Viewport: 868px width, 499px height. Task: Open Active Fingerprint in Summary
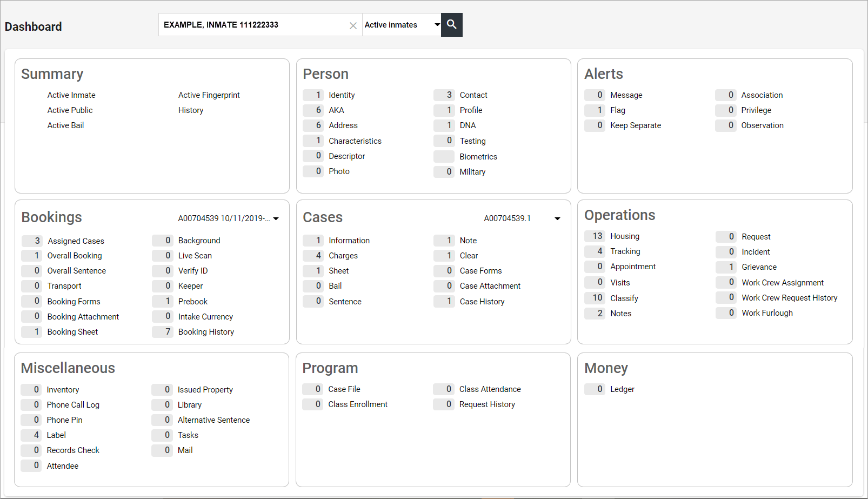(x=209, y=95)
